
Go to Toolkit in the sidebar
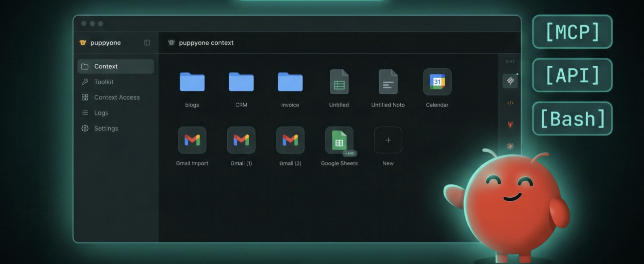pyautogui.click(x=104, y=82)
